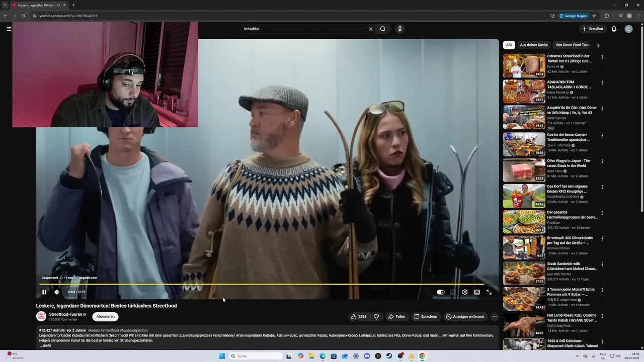
Task: Open Steam from the taskbar
Action: [x=389, y=356]
